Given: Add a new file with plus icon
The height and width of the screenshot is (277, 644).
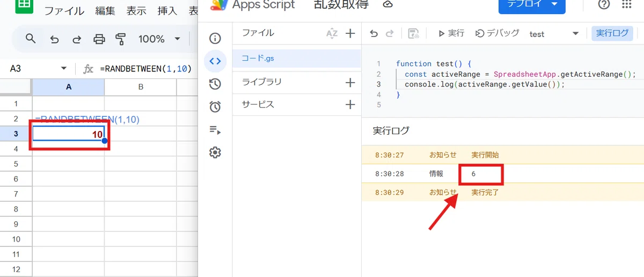Looking at the screenshot, I should click(x=350, y=33).
